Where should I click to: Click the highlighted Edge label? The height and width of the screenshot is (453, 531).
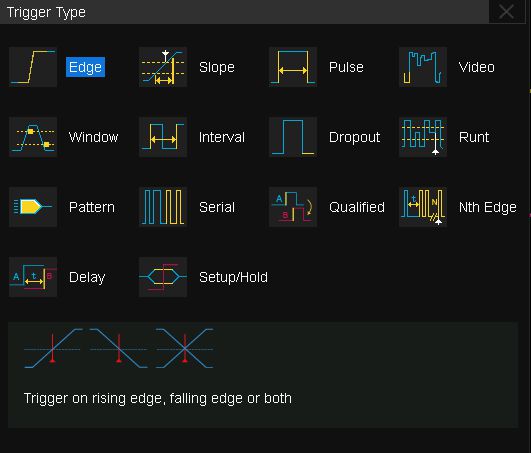(85, 67)
